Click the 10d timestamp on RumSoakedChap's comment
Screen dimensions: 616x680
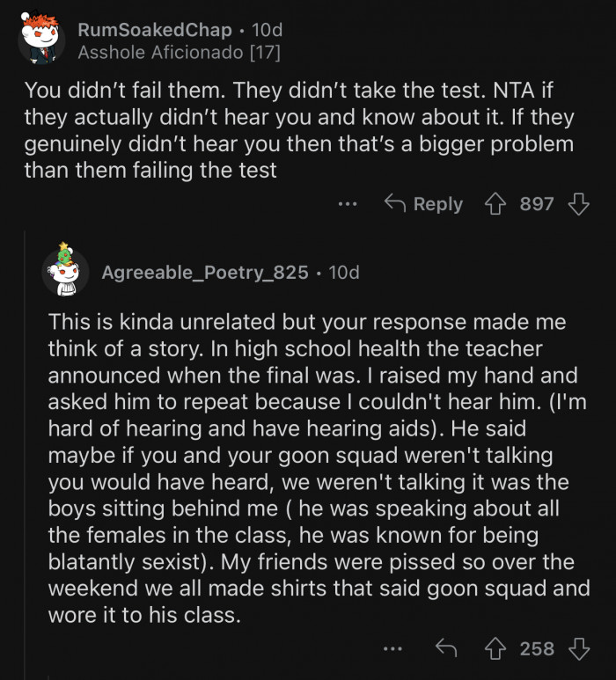click(x=266, y=29)
